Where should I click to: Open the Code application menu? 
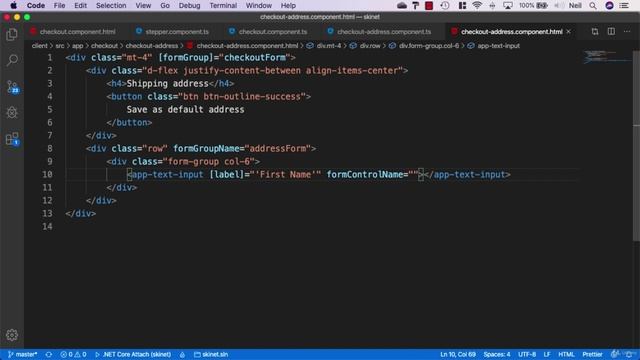tap(36, 6)
